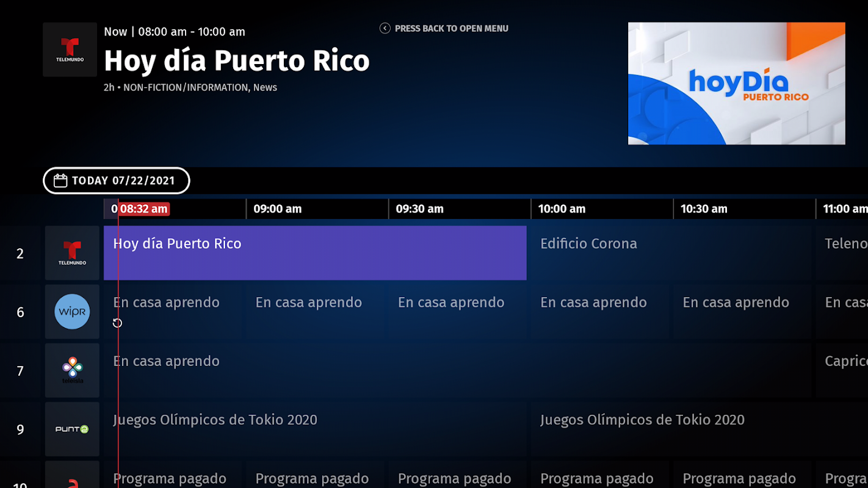Select the Punto 2 channel 9 logo
This screenshot has width=868, height=488.
72,429
